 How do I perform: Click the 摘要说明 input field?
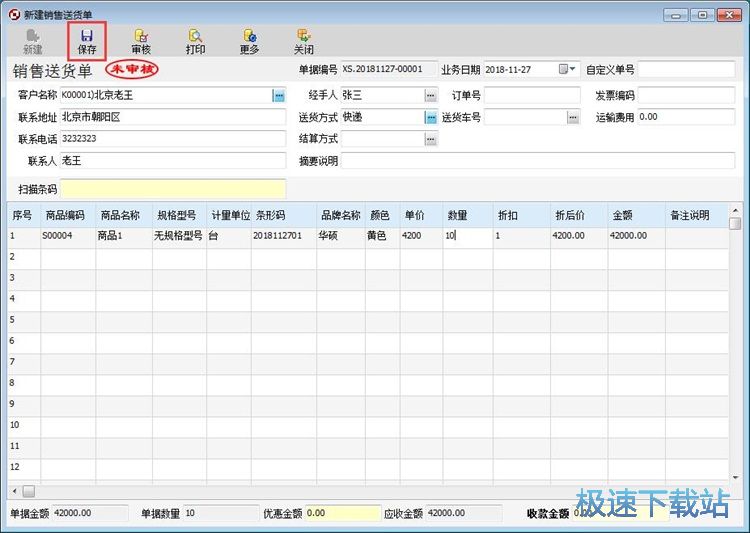point(538,161)
